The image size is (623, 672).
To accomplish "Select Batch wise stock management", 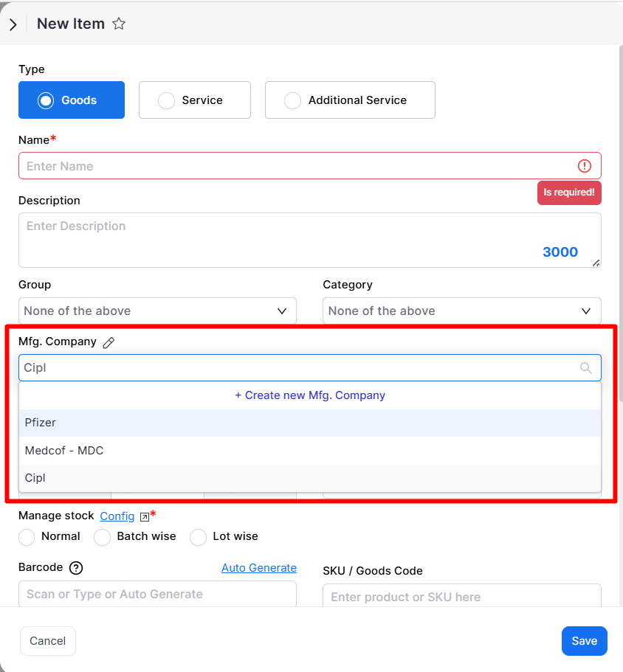I will click(135, 536).
